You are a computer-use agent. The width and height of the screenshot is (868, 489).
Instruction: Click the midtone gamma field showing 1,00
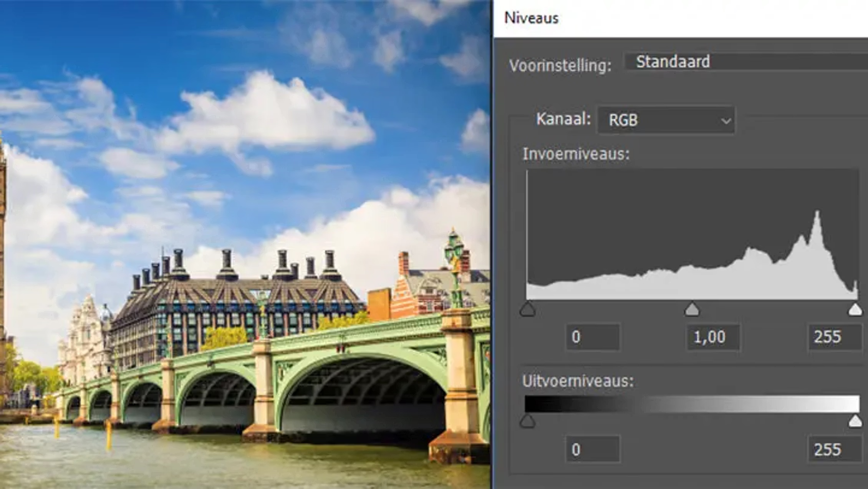point(713,337)
